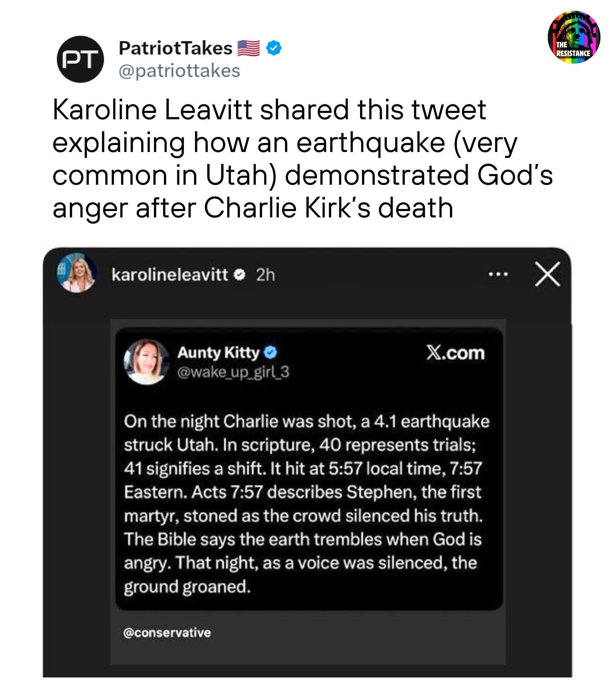Click the @patriottakes handle
Viewport: 616px width, 699px height.
pos(179,71)
